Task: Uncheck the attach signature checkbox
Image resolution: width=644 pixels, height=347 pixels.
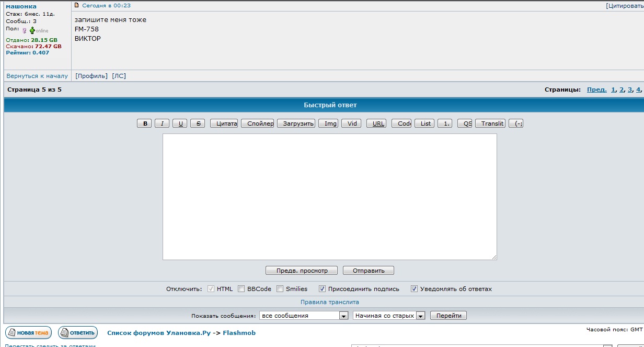Action: tap(323, 289)
